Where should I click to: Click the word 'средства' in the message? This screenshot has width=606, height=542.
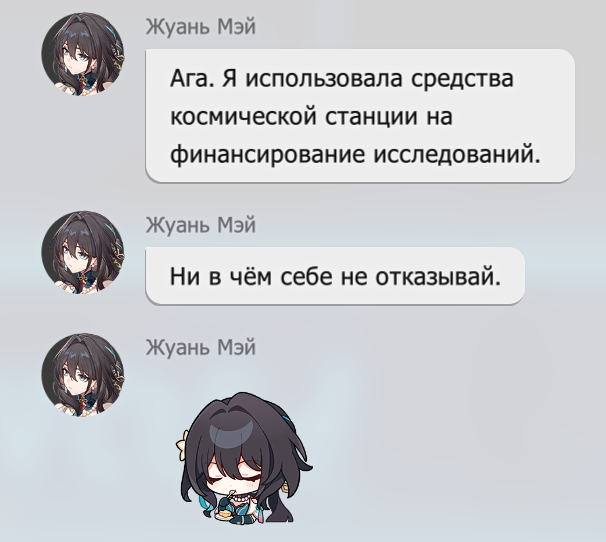click(x=462, y=79)
